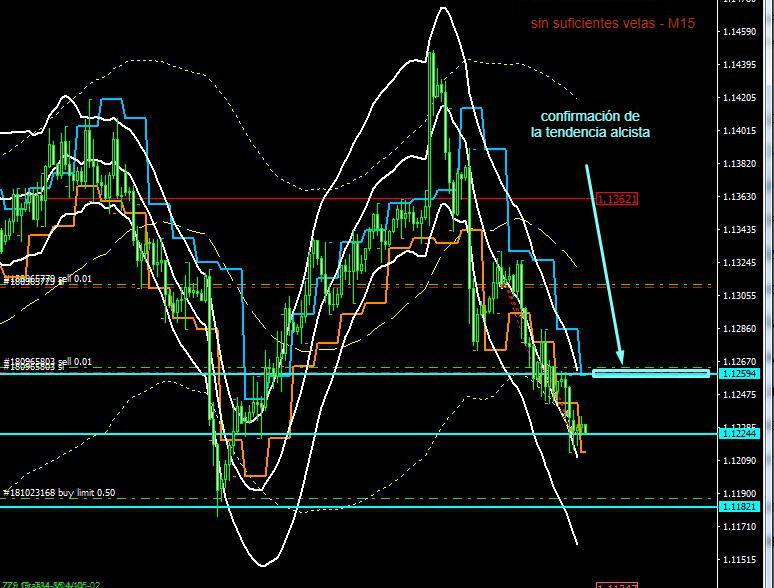Select the cyan 1.11821 price tag
Screen dimensions: 774x588
point(739,507)
